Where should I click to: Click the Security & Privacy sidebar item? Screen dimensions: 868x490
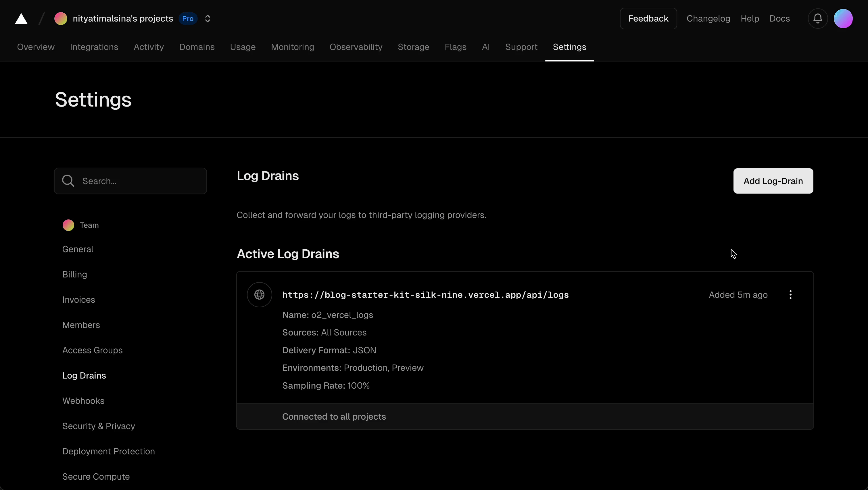98,426
